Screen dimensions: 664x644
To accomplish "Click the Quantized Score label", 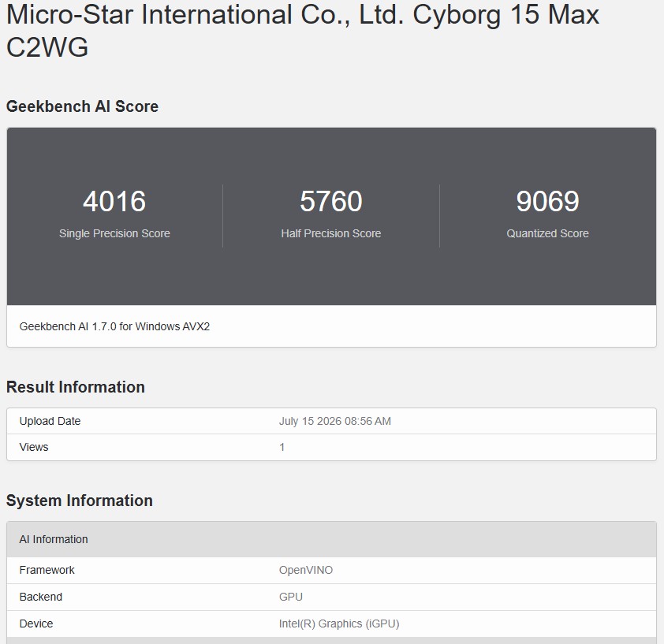I will point(547,233).
